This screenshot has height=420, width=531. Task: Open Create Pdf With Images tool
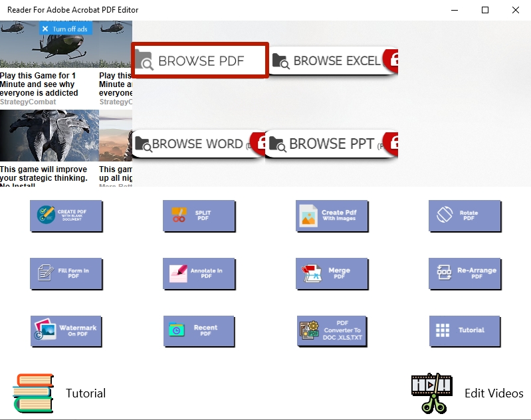(x=332, y=215)
